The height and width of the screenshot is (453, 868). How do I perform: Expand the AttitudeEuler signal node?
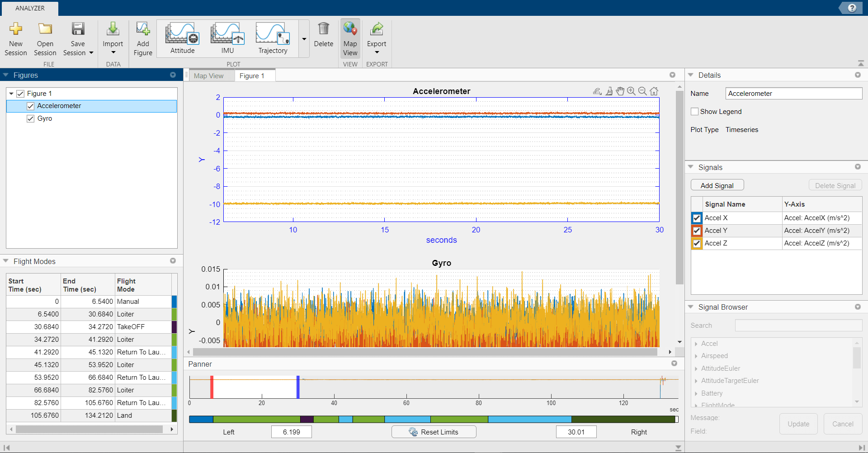pyautogui.click(x=696, y=368)
